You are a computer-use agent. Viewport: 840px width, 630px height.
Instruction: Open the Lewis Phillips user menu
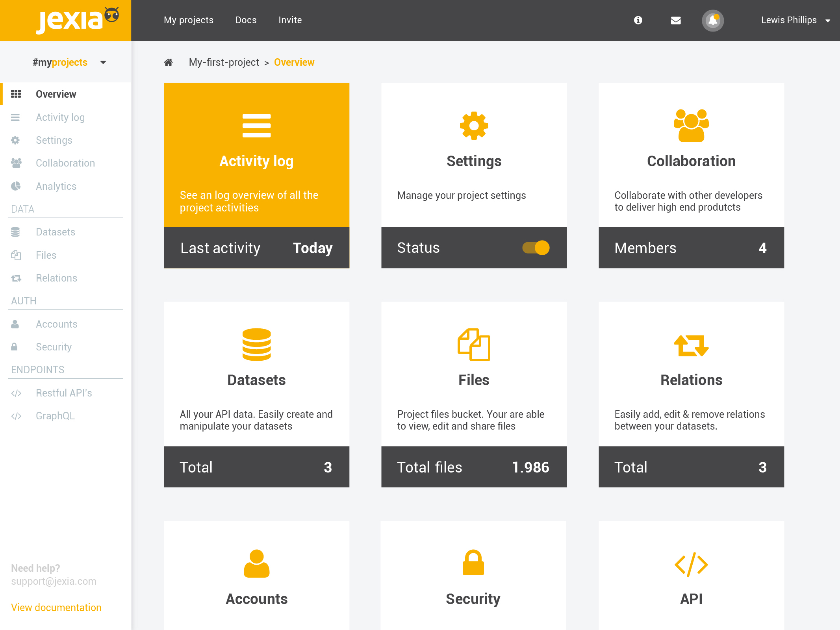[x=796, y=20]
